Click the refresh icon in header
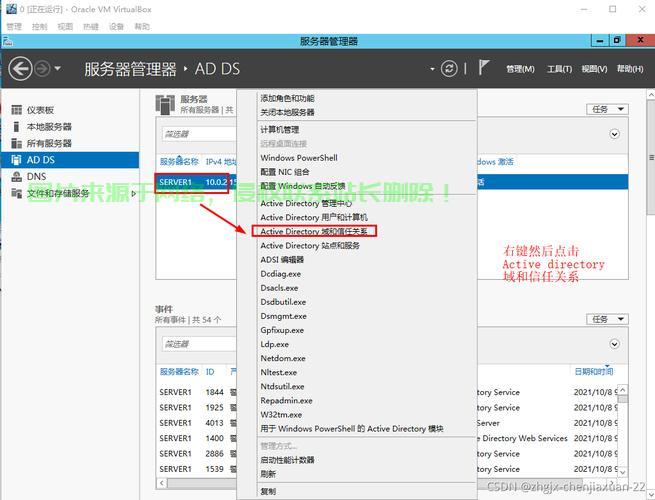The image size is (655, 500). (449, 69)
